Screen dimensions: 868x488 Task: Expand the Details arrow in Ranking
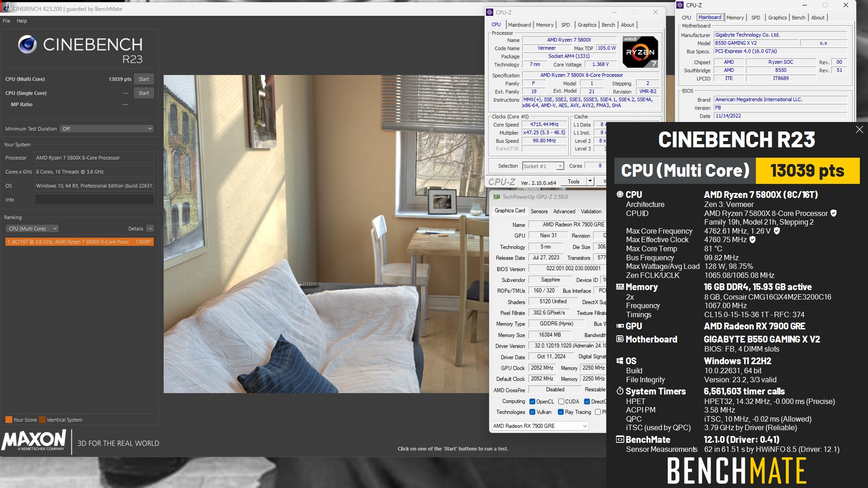[150, 229]
